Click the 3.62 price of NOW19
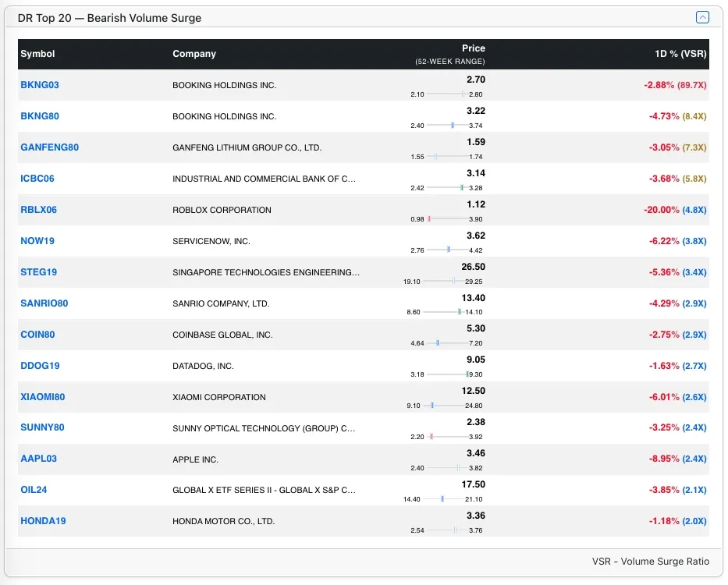Viewport: 728px width, 585px height. pos(476,236)
